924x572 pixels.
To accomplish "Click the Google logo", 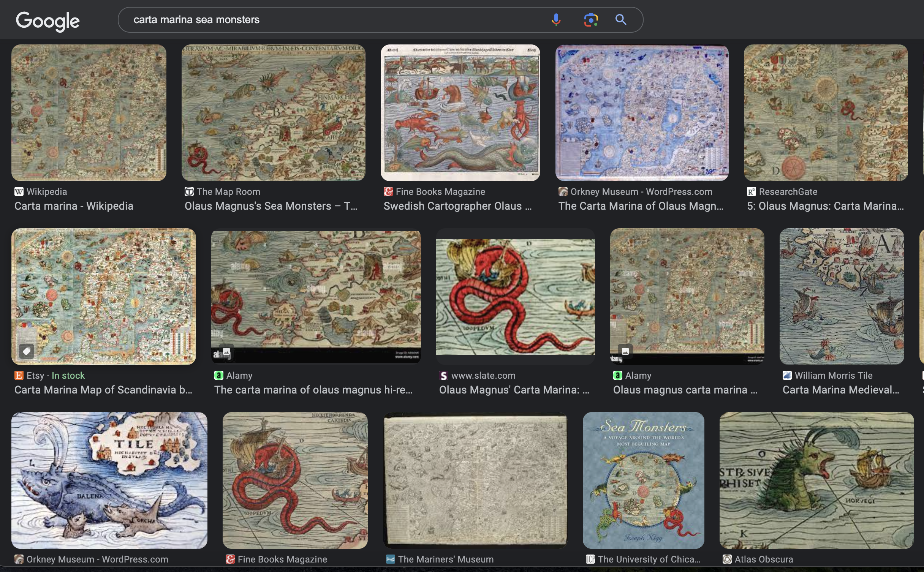I will point(47,21).
